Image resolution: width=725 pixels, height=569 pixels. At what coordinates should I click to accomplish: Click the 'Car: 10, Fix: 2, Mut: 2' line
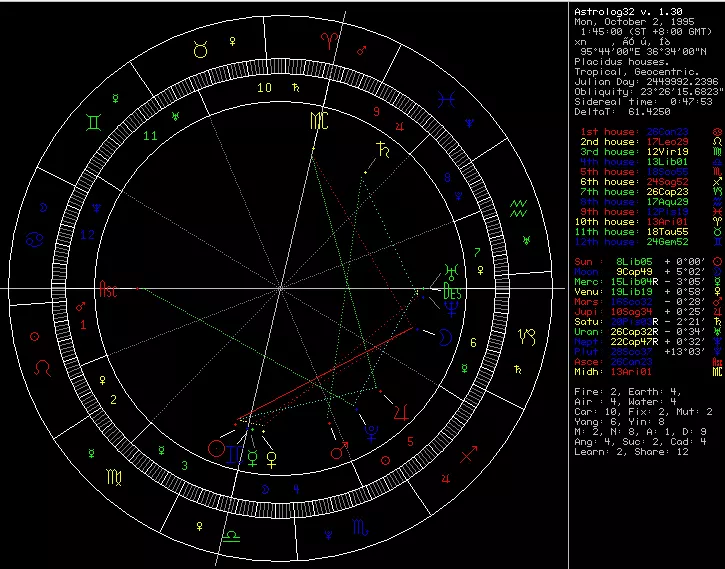(643, 411)
